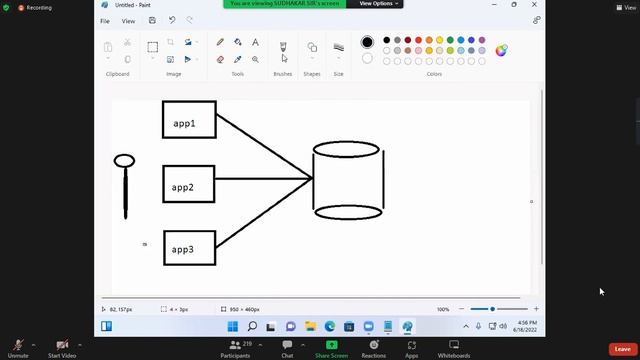Expand the Participants options arrow
The width and height of the screenshot is (640, 360).
click(x=260, y=345)
